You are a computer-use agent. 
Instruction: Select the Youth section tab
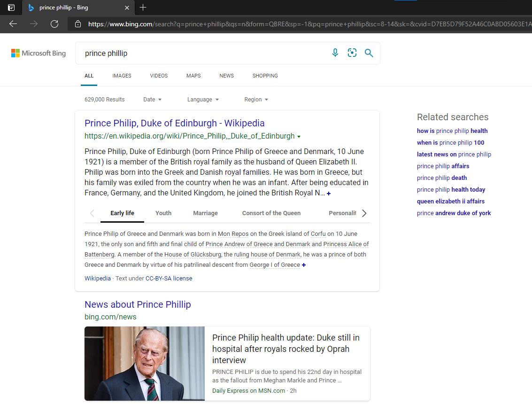coord(163,213)
